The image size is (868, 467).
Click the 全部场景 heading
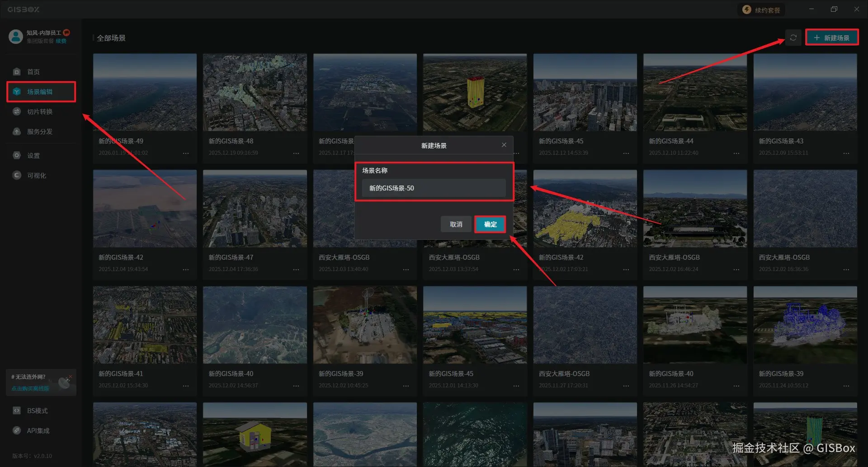tap(111, 38)
